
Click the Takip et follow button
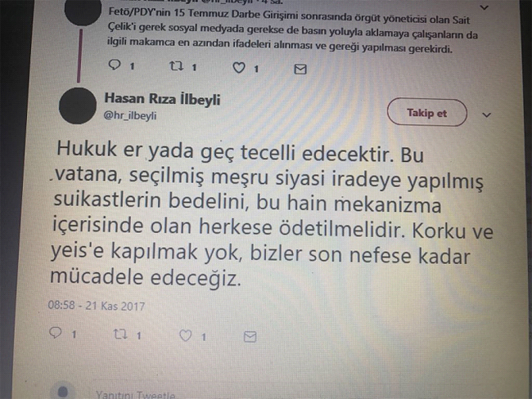point(426,113)
